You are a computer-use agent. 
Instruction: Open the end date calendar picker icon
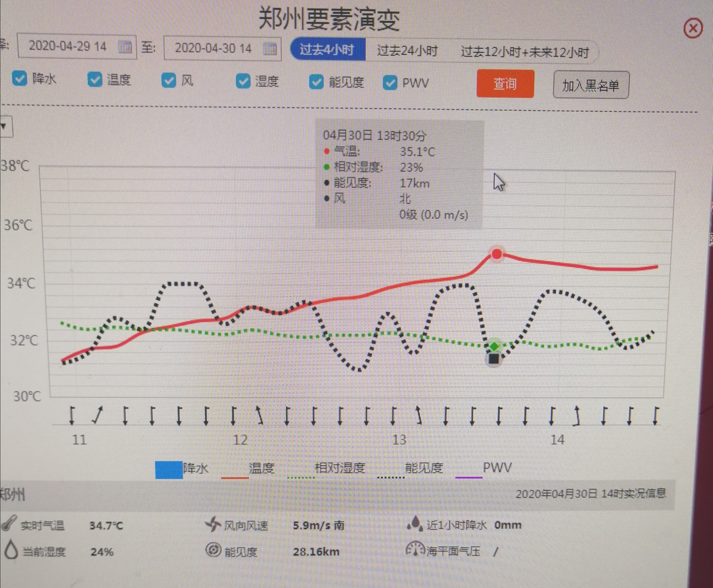pos(270,49)
